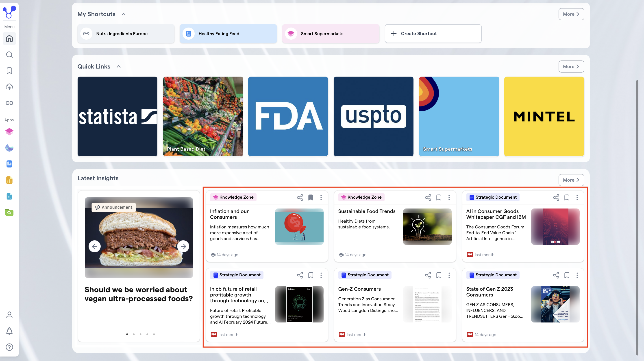Launch the blue document search app icon
The width and height of the screenshot is (644, 361).
tap(9, 196)
